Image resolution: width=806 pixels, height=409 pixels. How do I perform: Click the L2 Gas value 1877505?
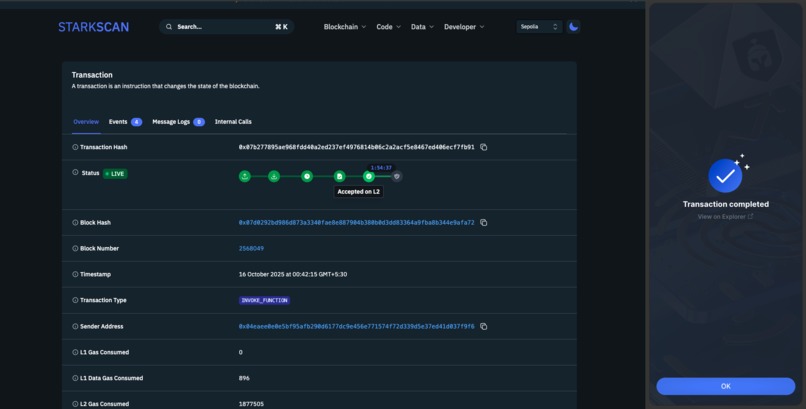pyautogui.click(x=251, y=404)
